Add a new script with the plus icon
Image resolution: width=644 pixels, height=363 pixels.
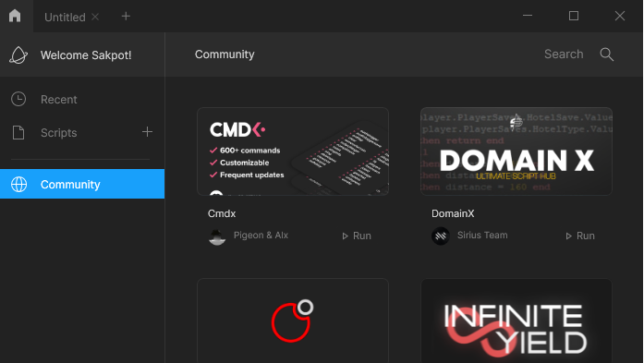click(147, 132)
